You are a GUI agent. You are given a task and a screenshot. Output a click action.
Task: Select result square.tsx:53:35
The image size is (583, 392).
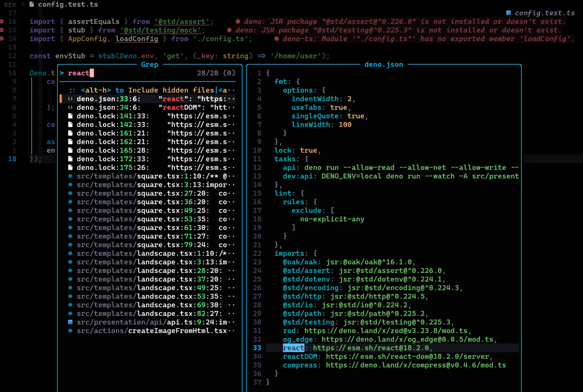coord(148,219)
